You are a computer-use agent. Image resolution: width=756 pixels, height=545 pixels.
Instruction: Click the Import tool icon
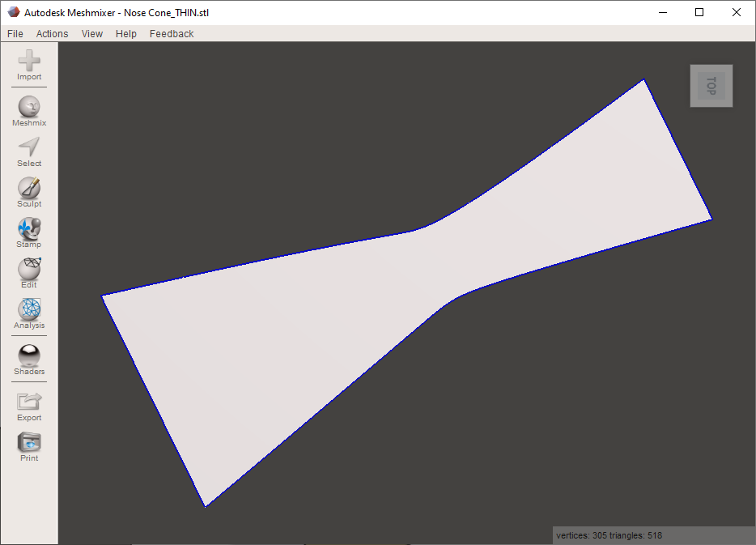tap(29, 65)
